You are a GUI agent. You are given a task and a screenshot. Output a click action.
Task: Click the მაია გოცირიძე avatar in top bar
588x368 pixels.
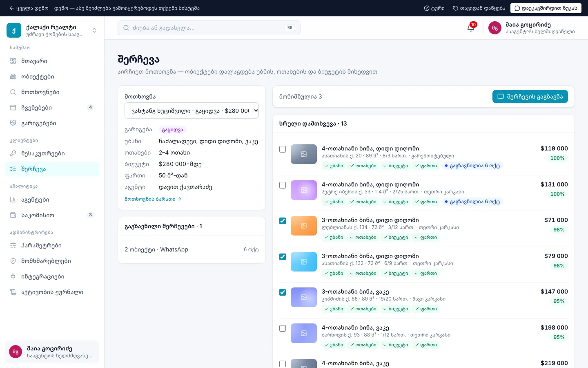point(495,28)
